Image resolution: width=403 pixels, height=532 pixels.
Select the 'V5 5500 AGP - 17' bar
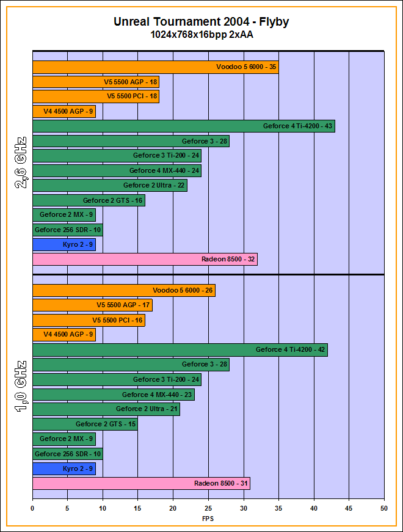92,305
